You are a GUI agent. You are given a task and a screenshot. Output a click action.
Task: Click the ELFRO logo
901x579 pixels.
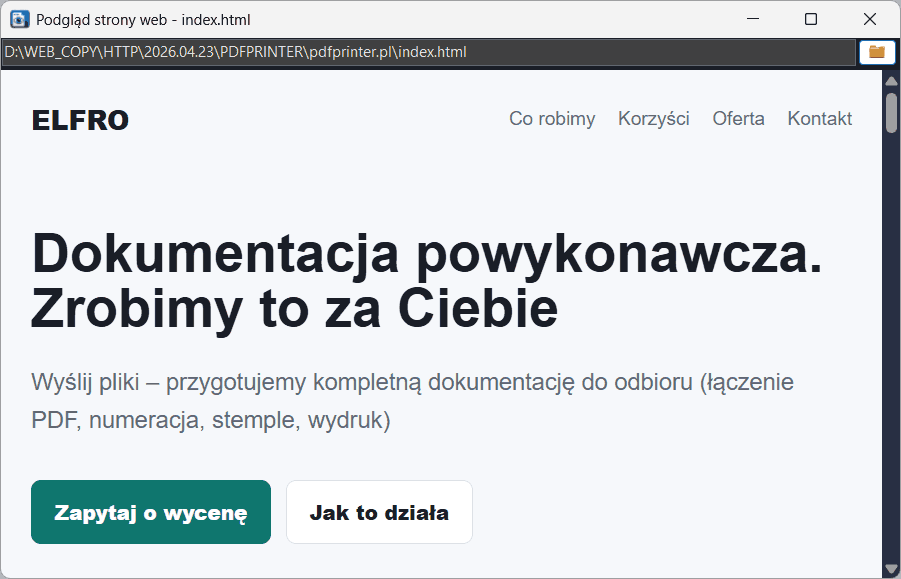coord(80,120)
